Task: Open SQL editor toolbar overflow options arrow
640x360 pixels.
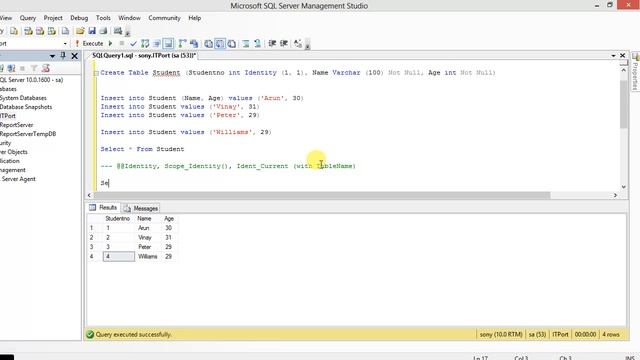Action: point(307,44)
